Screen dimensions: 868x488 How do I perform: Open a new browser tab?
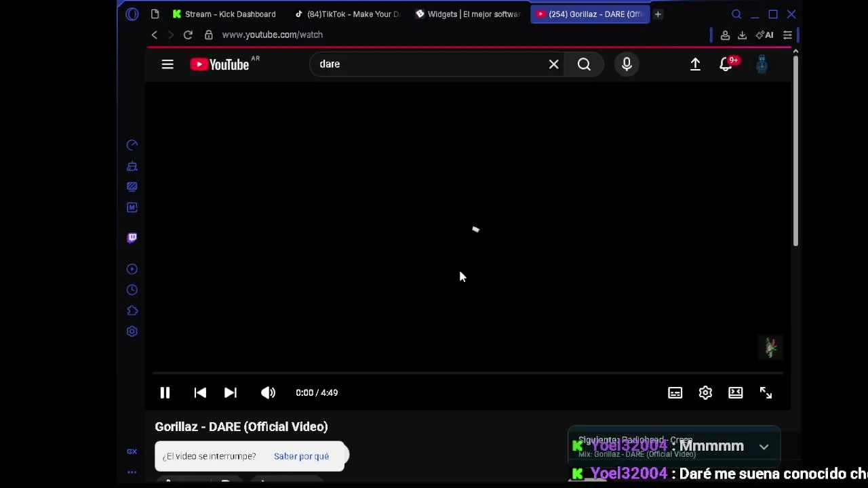click(x=658, y=14)
